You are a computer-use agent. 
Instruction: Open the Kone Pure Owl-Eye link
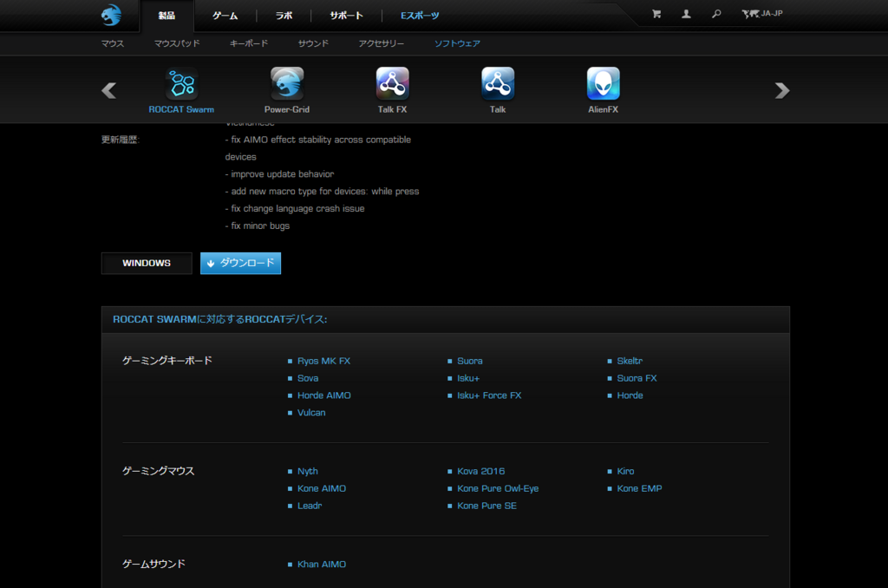pyautogui.click(x=498, y=488)
